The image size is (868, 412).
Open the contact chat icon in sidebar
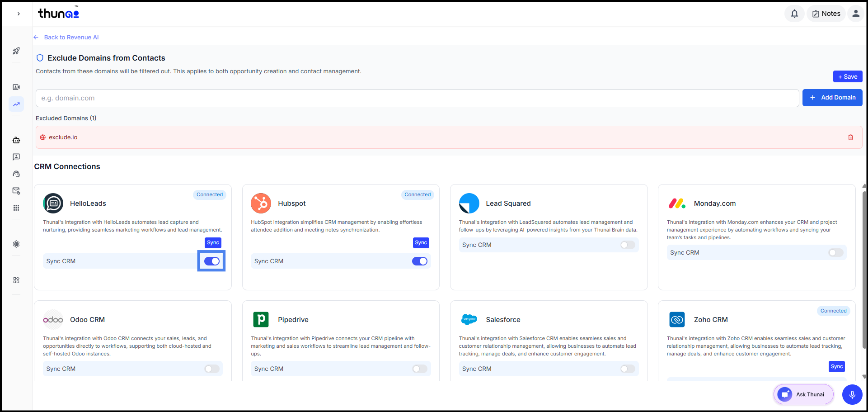16,157
